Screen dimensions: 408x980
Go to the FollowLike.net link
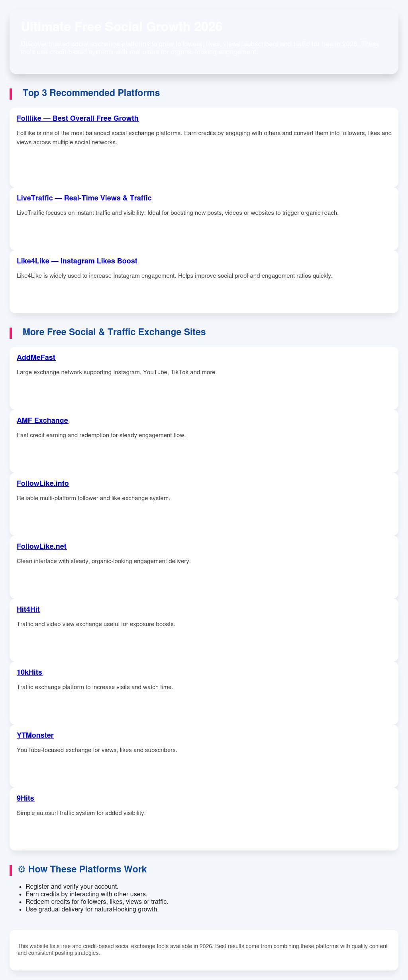point(41,546)
